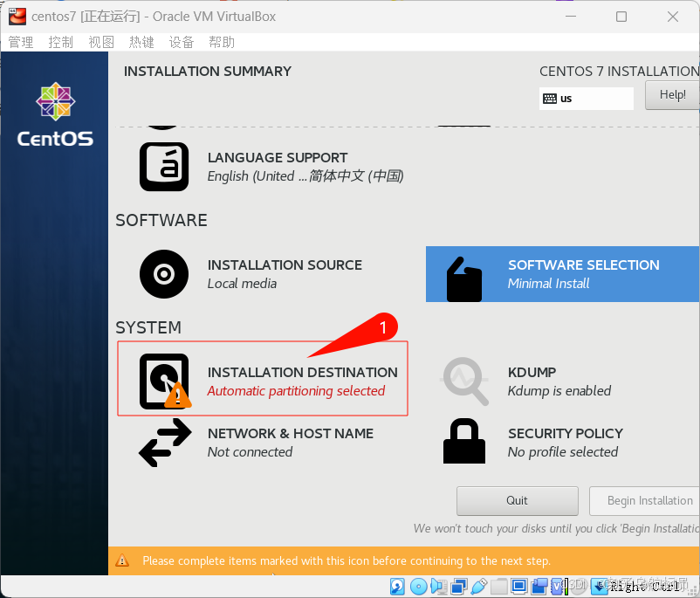Click the USB devices status icon

click(x=478, y=586)
